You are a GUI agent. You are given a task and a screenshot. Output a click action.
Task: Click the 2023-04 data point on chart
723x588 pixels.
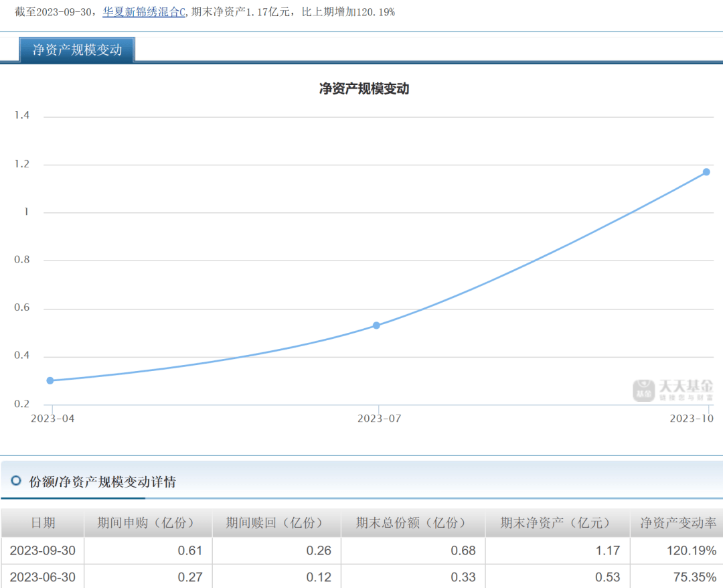[x=50, y=380]
